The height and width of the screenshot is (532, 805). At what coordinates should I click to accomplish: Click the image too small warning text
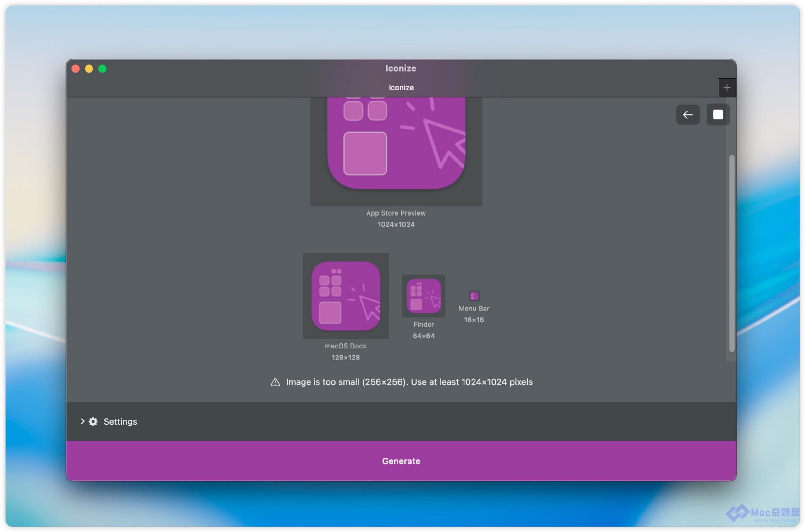[x=409, y=382]
